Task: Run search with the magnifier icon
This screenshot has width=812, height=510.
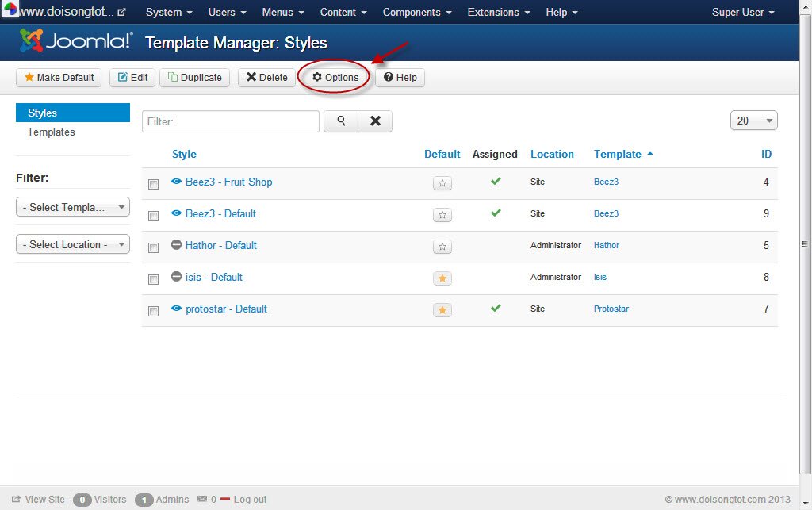Action: 341,121
